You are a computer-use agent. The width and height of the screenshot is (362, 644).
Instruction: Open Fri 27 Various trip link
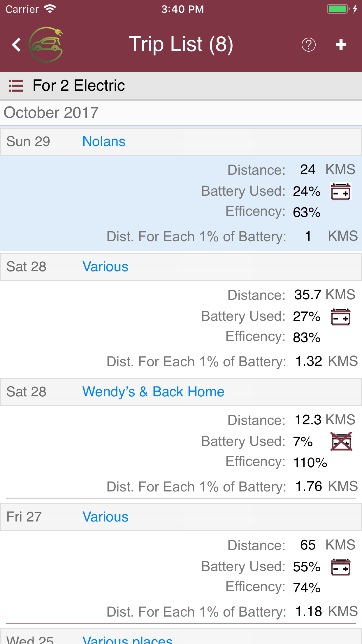tap(105, 517)
